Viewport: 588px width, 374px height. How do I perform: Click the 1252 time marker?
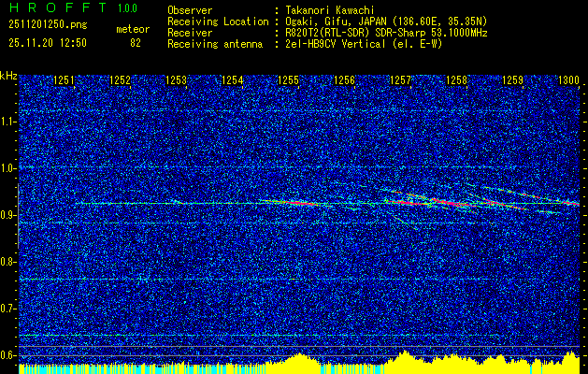point(120,79)
